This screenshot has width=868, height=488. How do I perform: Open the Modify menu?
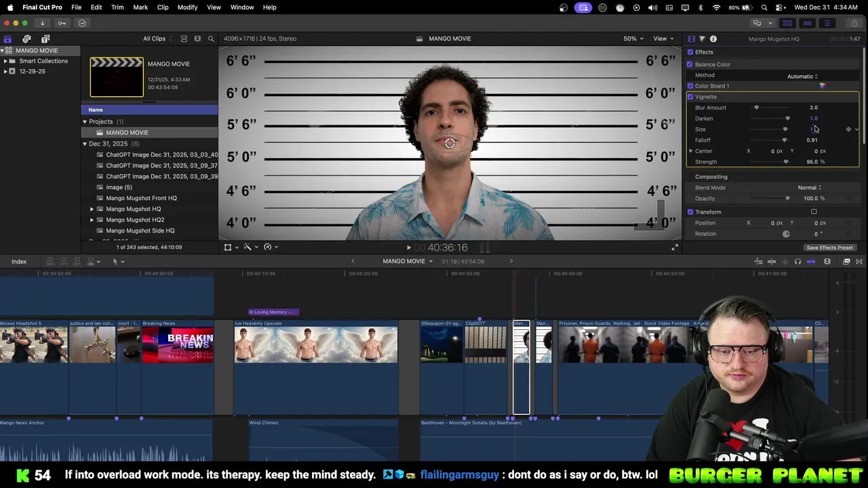click(188, 7)
